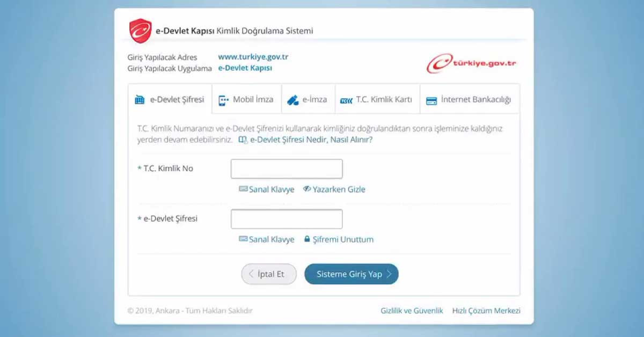644x337 pixels.
Task: Click the e-İmza USB token icon
Action: coord(292,100)
